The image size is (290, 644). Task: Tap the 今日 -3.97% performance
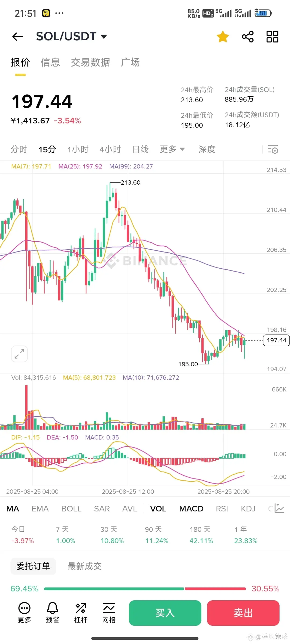[x=23, y=535]
